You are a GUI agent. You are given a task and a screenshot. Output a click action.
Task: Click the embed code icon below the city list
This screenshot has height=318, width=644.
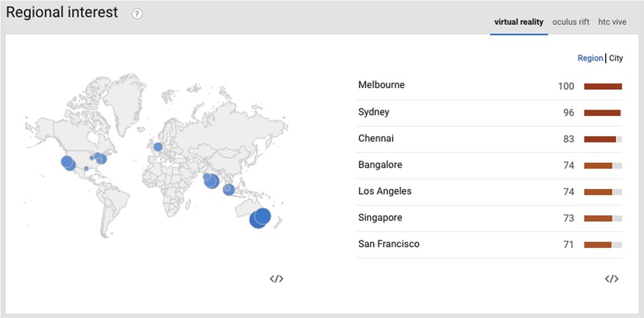coord(612,279)
